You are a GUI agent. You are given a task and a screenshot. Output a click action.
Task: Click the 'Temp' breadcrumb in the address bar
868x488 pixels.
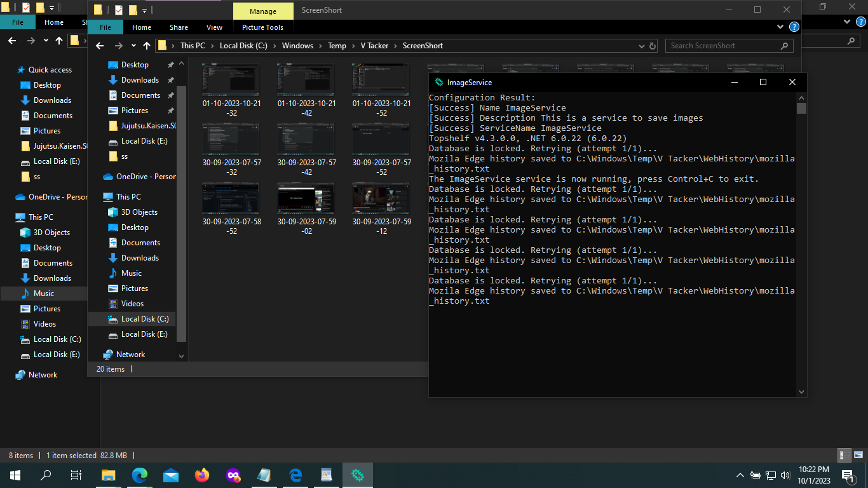coord(337,46)
